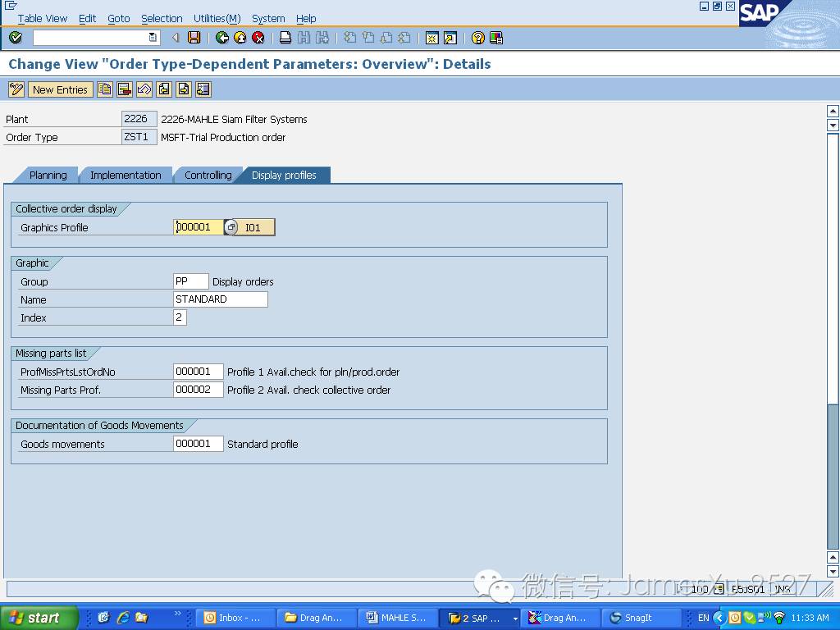840x630 pixels.
Task: Switch to the Planning tab
Action: point(47,176)
